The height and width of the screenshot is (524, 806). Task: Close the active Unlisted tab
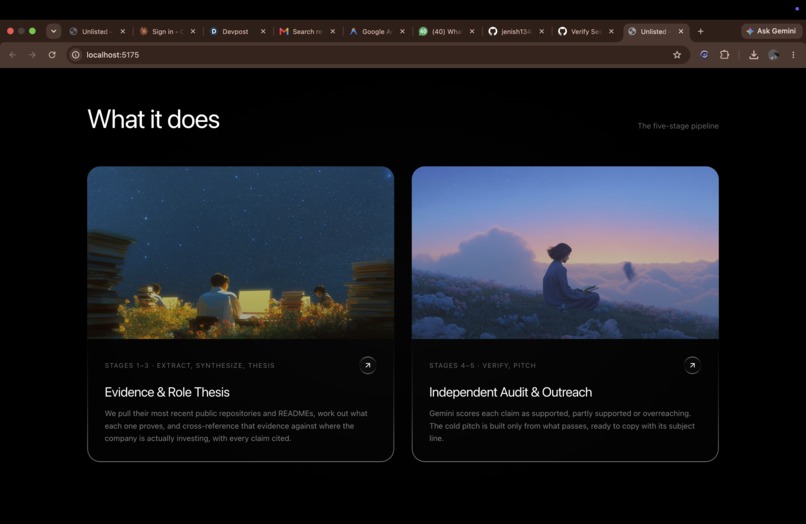[681, 31]
